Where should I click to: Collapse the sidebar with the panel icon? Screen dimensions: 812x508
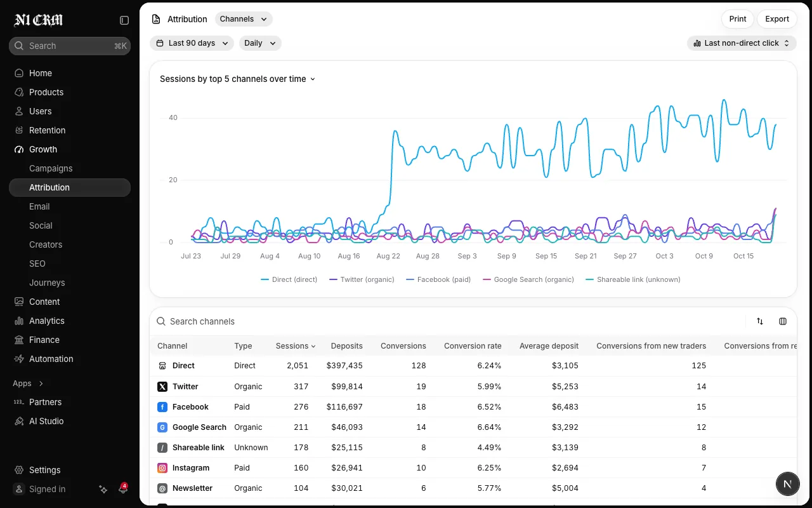tap(124, 20)
